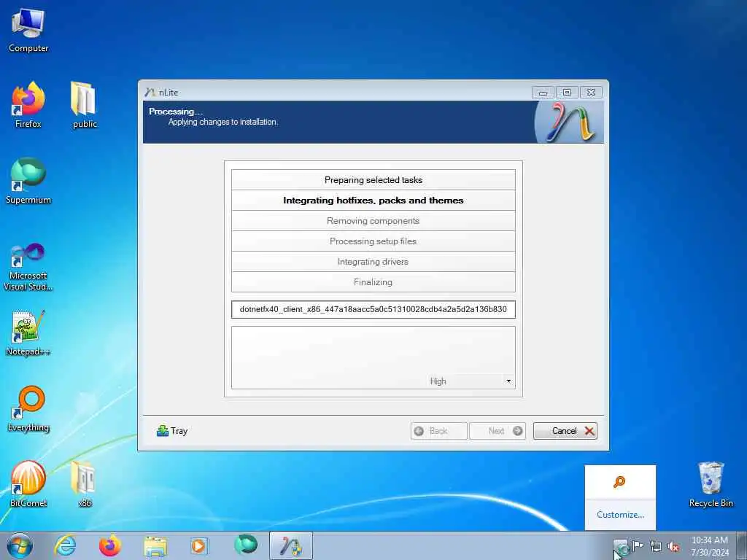Click the tray show-hidden-icons button
The image size is (747, 560).
pyautogui.click(x=620, y=547)
